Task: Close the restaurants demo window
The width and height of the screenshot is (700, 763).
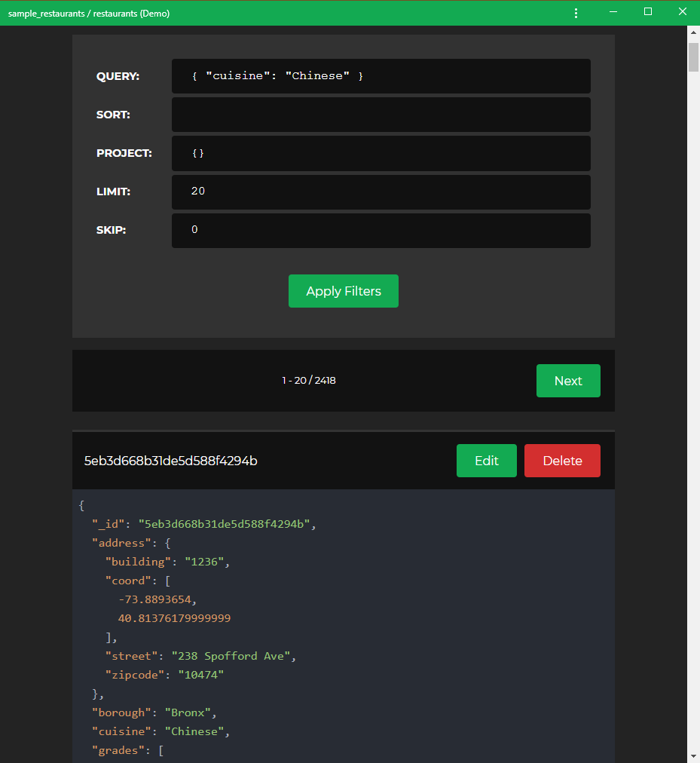Action: 682,12
